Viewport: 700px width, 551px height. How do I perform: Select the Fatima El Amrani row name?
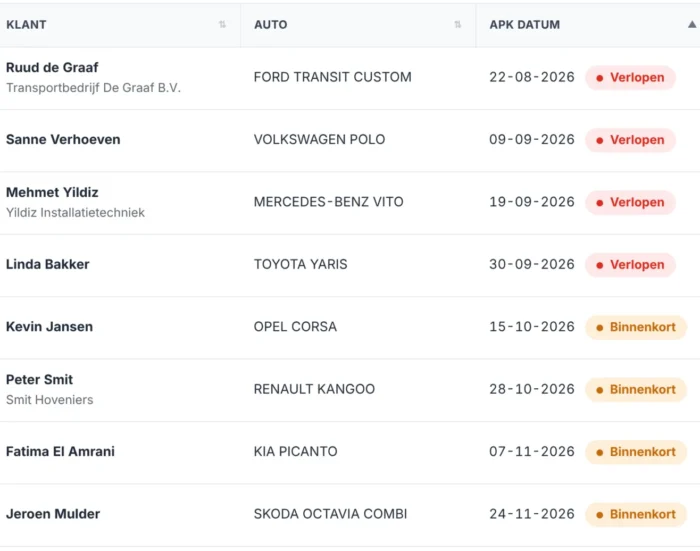coord(60,451)
